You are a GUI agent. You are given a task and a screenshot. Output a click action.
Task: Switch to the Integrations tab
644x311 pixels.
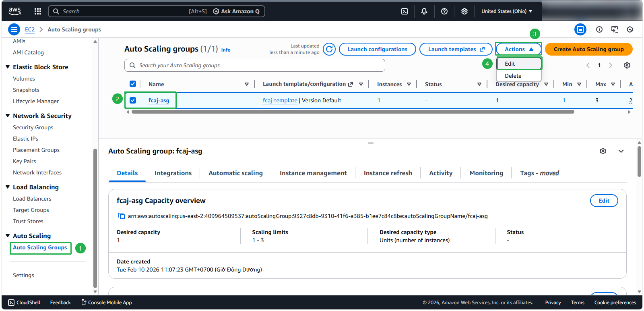(x=173, y=173)
